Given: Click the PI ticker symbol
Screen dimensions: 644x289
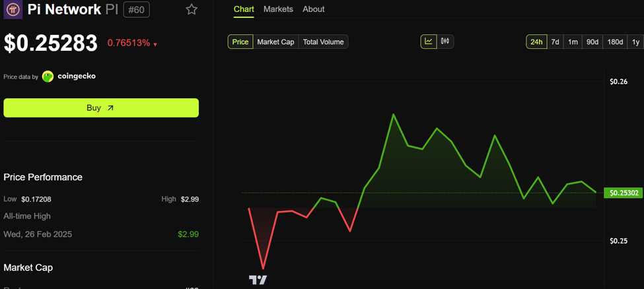Looking at the screenshot, I should click(112, 9).
